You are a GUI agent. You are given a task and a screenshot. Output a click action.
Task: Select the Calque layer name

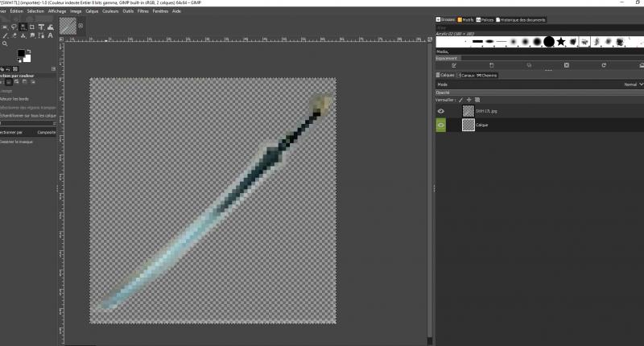(481, 126)
